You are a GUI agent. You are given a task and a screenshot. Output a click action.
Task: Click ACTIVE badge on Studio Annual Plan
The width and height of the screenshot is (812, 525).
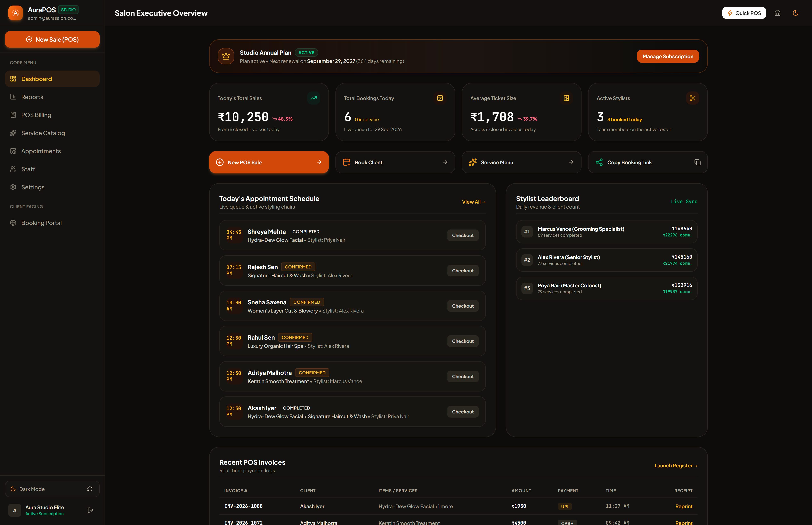pos(306,52)
